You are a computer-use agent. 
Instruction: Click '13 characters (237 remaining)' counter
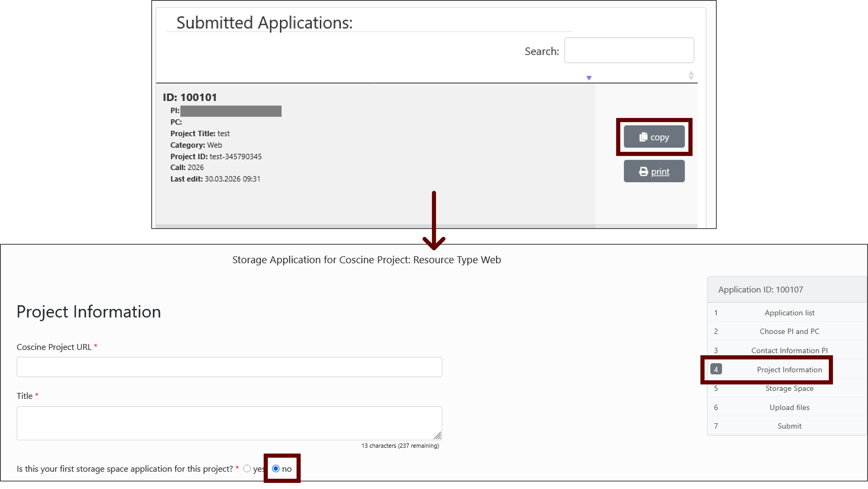pos(400,445)
